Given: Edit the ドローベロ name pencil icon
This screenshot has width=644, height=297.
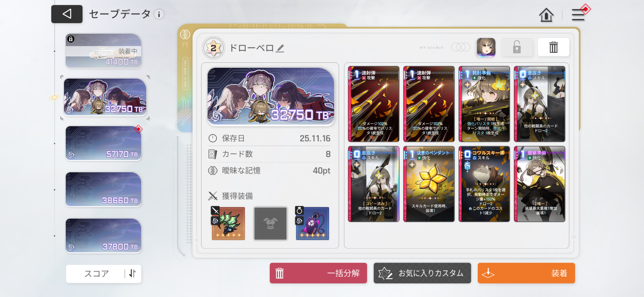Looking at the screenshot, I should coord(280,48).
